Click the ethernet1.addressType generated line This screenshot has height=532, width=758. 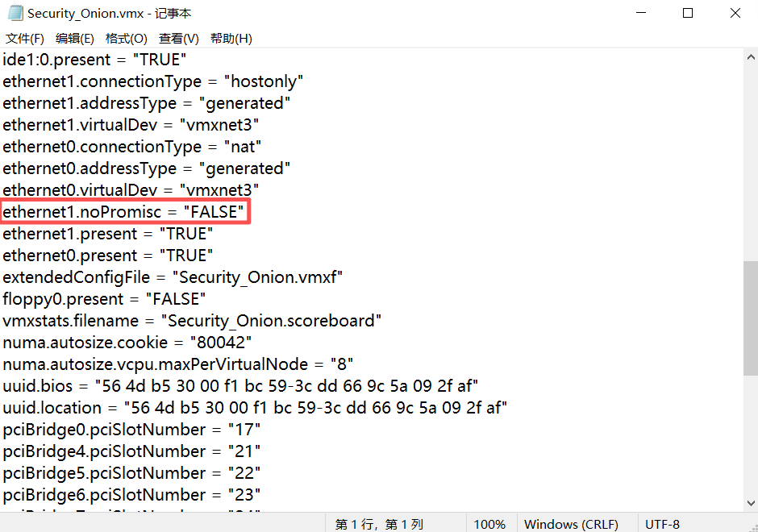point(147,103)
